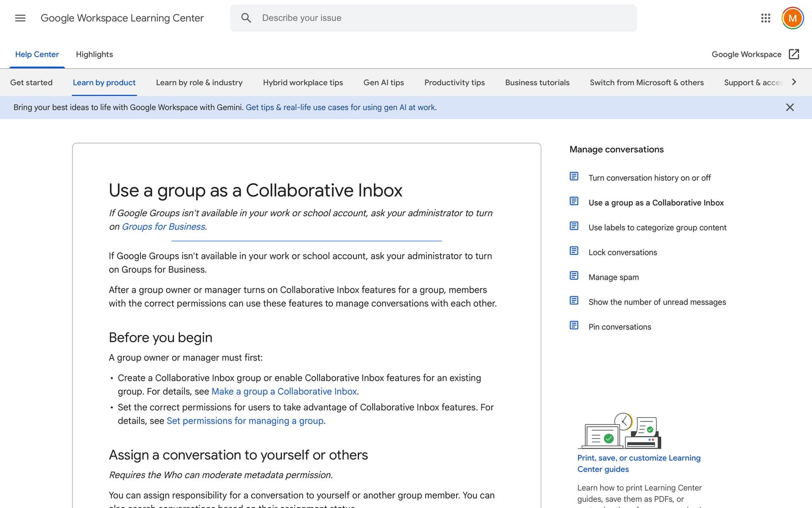Switch to the Highlights tab
The image size is (812, 508).
point(94,54)
